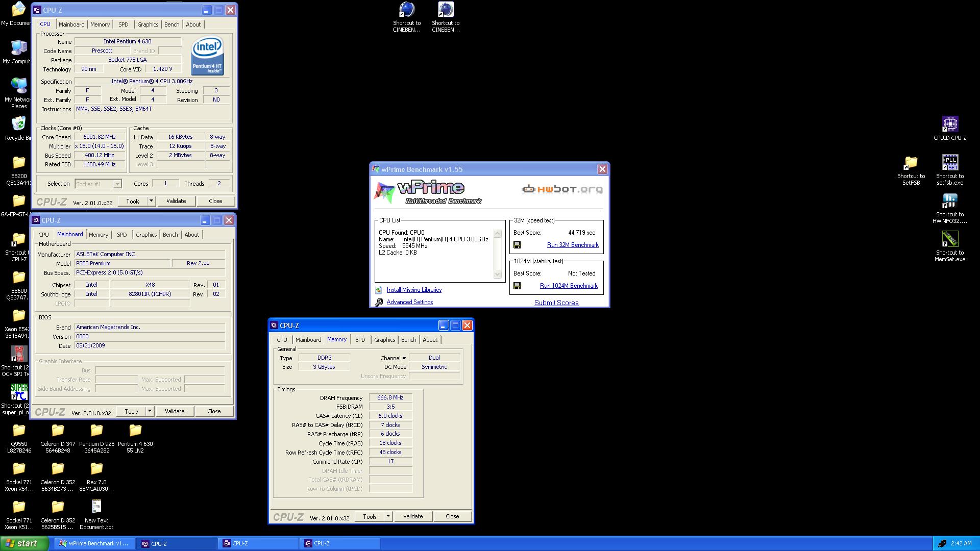
Task: Open My Network Places icon
Action: 19,86
